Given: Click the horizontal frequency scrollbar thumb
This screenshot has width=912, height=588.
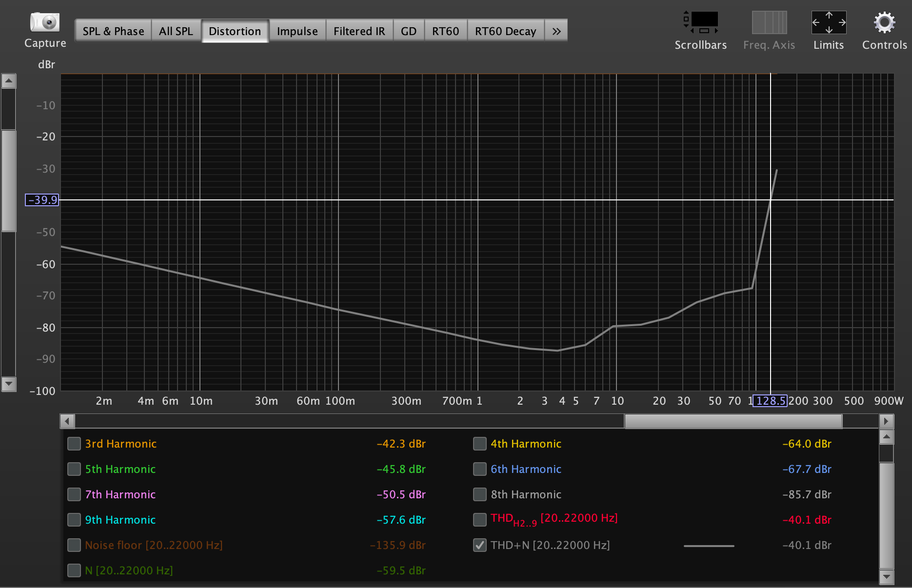Looking at the screenshot, I should (733, 421).
